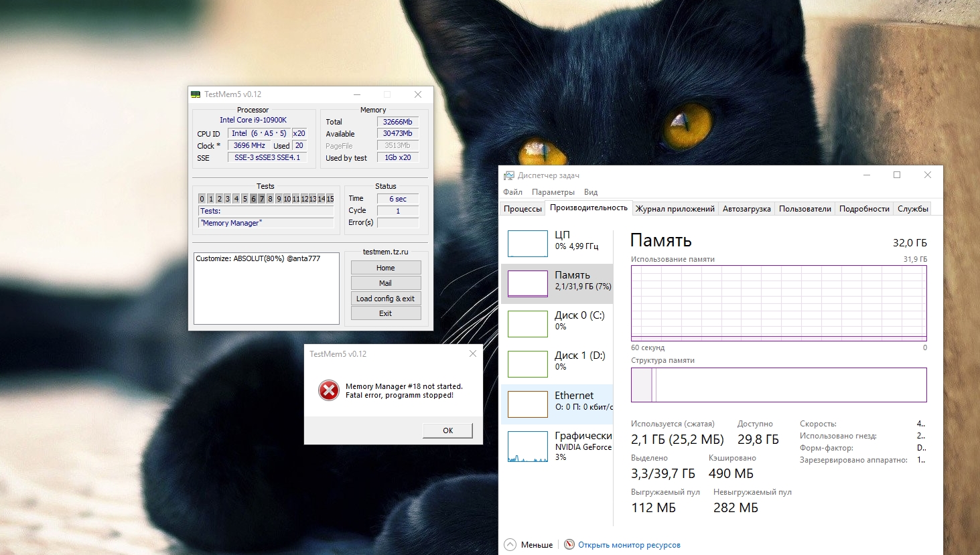Select Диск 0 (C:) in the sidebar
This screenshot has height=555, width=980.
click(557, 323)
